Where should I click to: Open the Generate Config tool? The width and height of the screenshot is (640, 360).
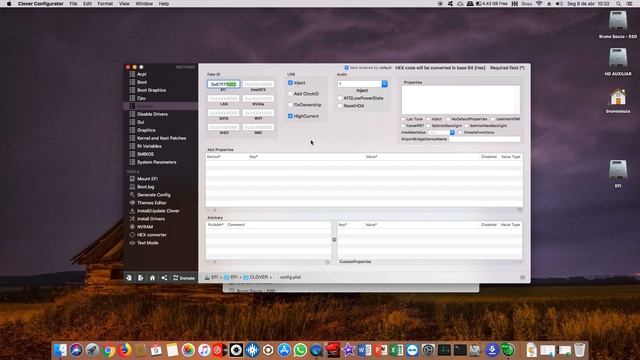tap(153, 195)
